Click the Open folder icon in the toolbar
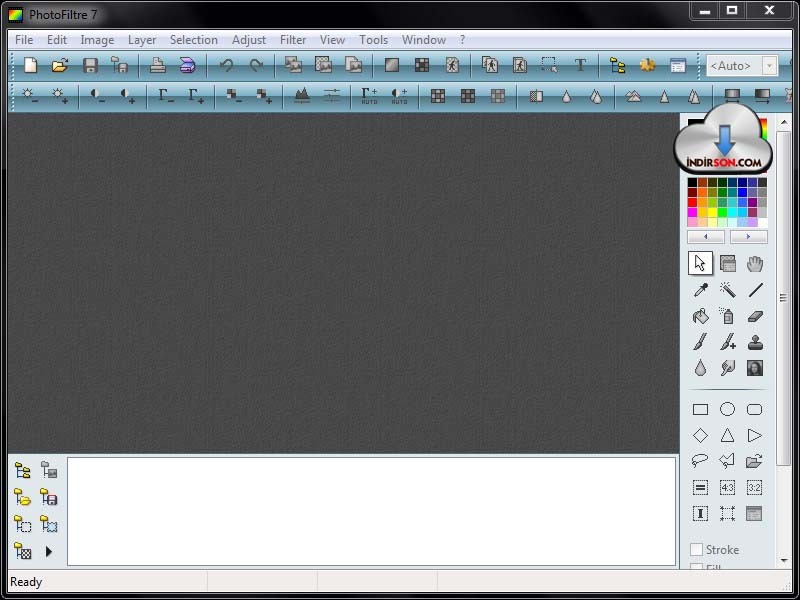The image size is (800, 600). [60, 65]
